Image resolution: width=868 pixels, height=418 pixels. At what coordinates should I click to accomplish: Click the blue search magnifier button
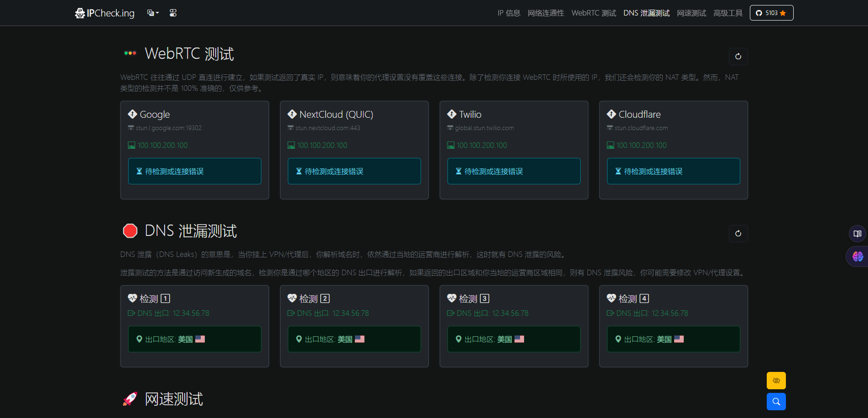pos(776,402)
